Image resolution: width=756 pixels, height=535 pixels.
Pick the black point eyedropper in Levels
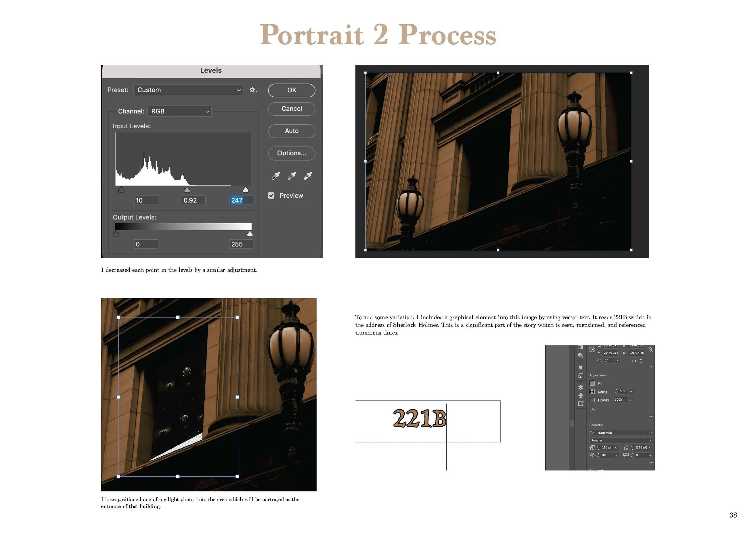coord(276,176)
